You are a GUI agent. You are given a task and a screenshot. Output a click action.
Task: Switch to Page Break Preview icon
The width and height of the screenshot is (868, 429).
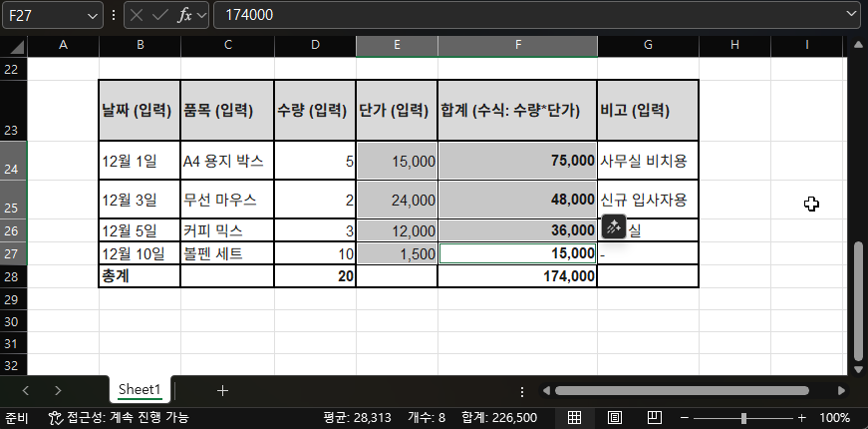click(x=655, y=417)
